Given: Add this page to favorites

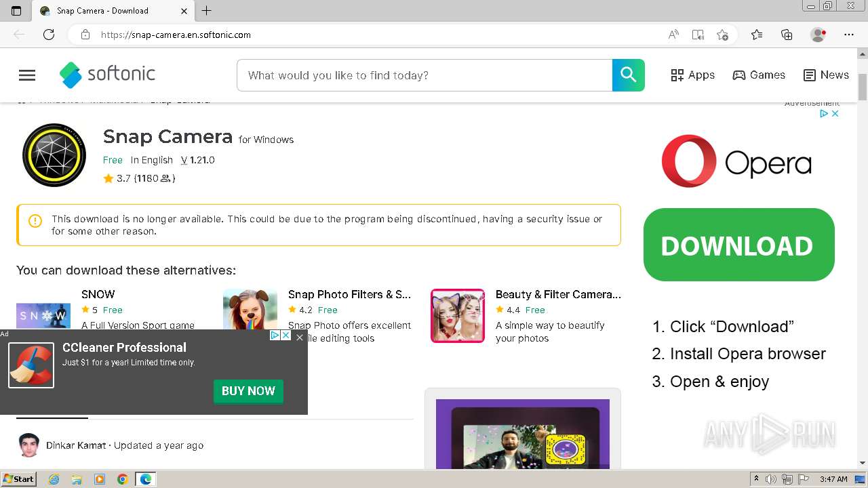Looking at the screenshot, I should click(722, 35).
